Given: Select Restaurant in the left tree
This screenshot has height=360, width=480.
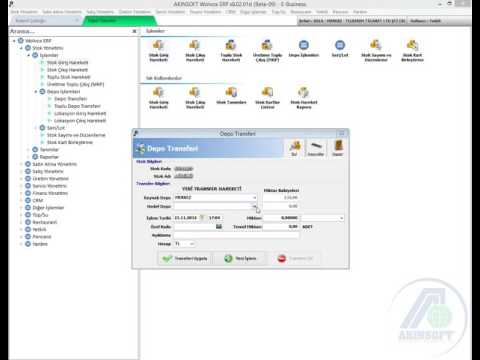Looking at the screenshot, I should pos(45,222).
